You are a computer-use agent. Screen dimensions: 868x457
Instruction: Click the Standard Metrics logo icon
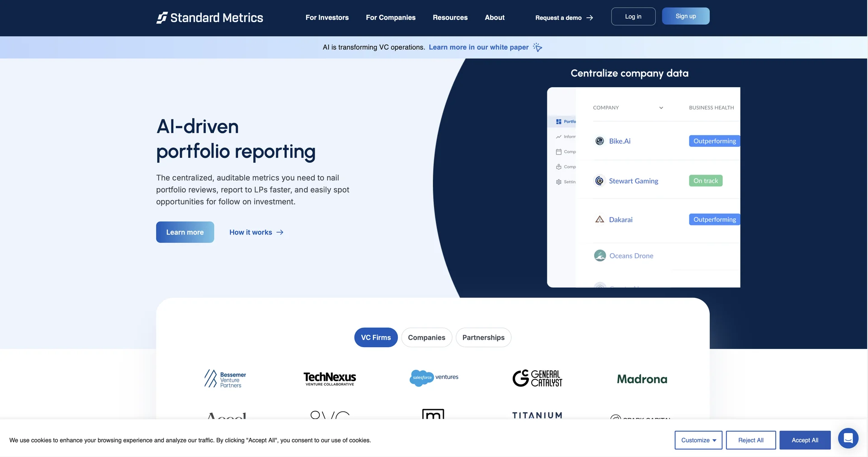pos(162,18)
